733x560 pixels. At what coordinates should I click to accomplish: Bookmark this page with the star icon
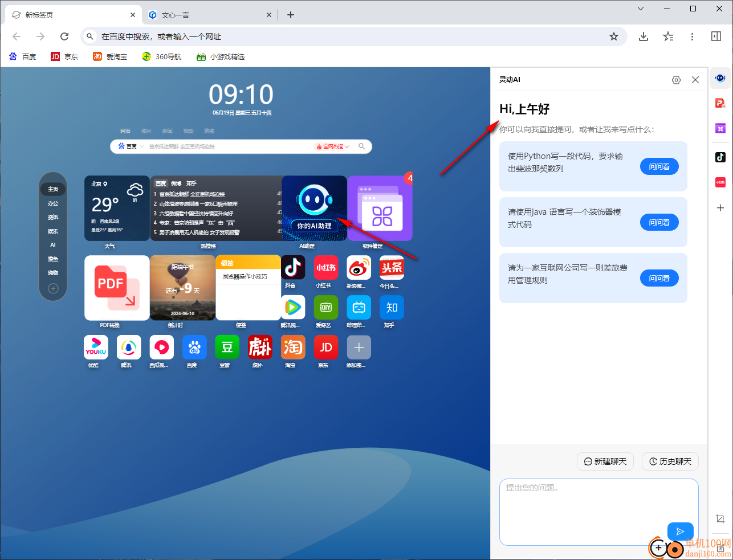614,36
